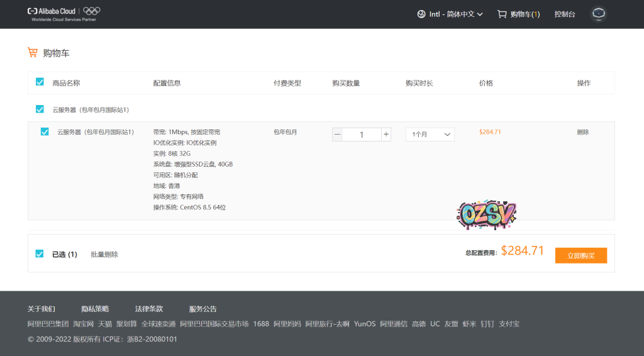Open the shopping cart icon in header

tap(501, 14)
